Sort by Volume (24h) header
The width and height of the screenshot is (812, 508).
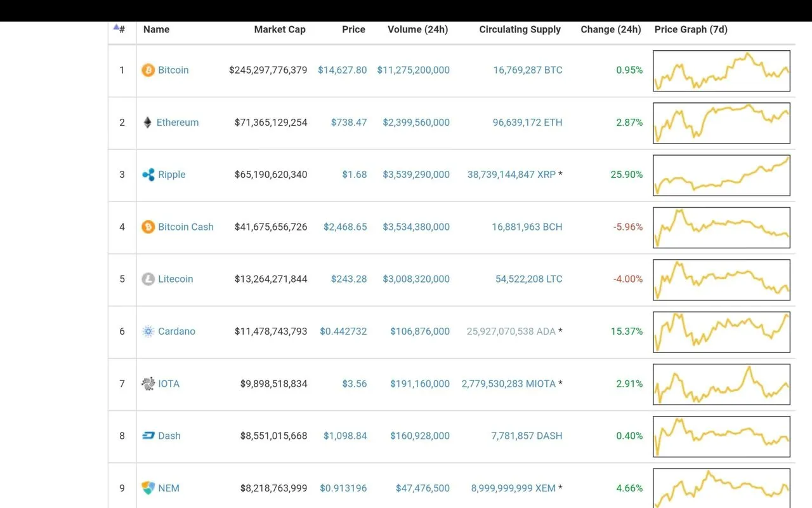coord(417,29)
